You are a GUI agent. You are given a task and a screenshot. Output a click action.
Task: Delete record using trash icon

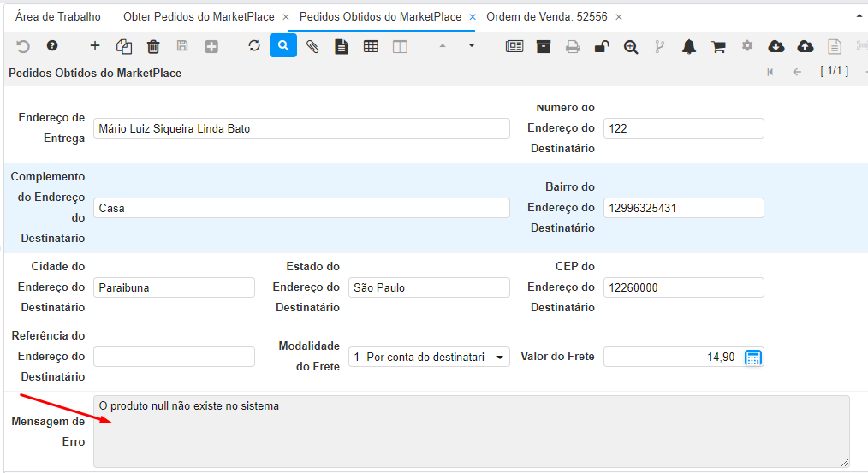tap(153, 46)
